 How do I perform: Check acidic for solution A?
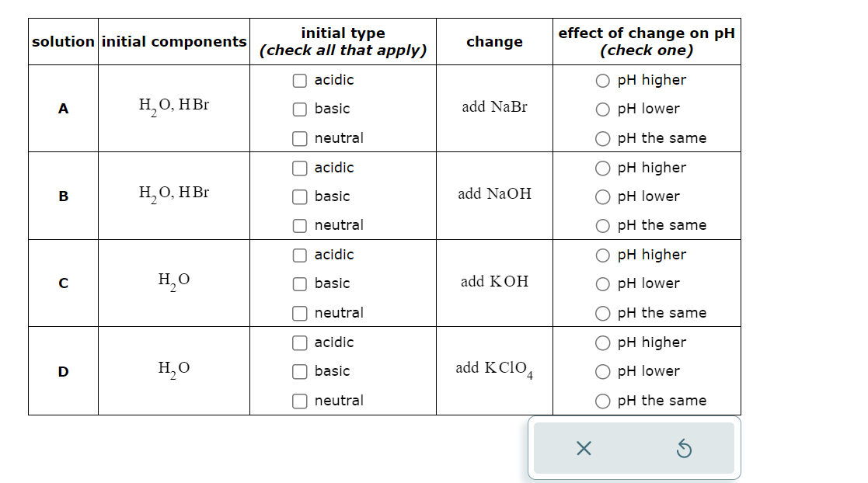300,80
